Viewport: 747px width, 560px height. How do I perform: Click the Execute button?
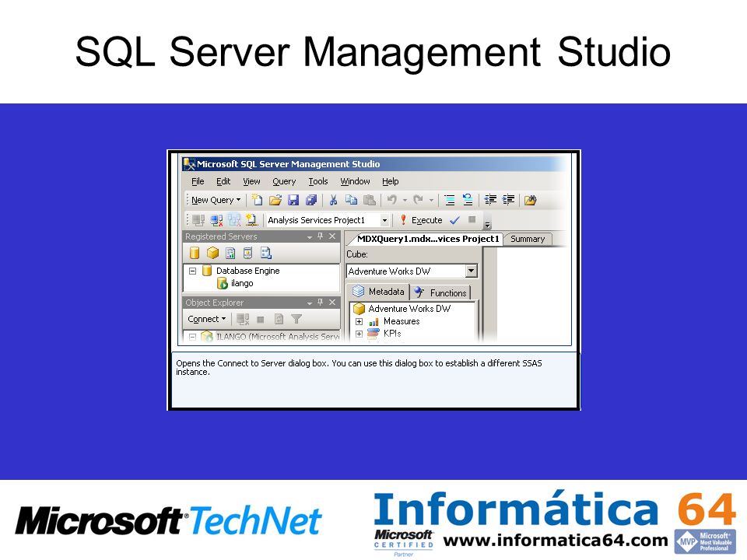(x=421, y=220)
